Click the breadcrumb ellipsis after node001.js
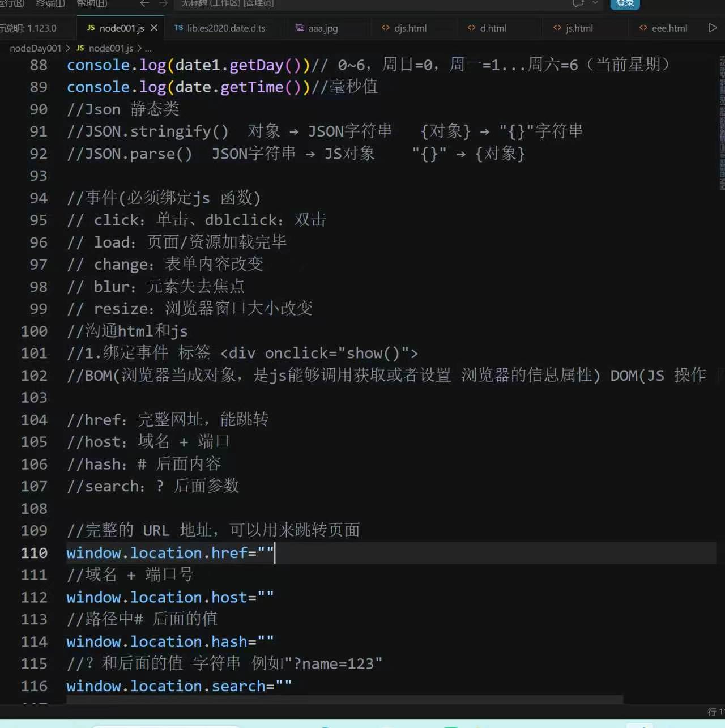The height and width of the screenshot is (728, 725). tap(148, 49)
